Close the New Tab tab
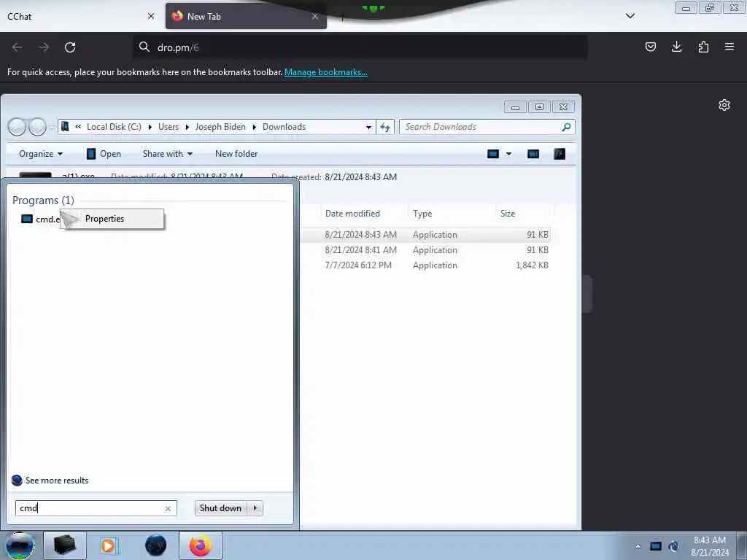 [315, 16]
